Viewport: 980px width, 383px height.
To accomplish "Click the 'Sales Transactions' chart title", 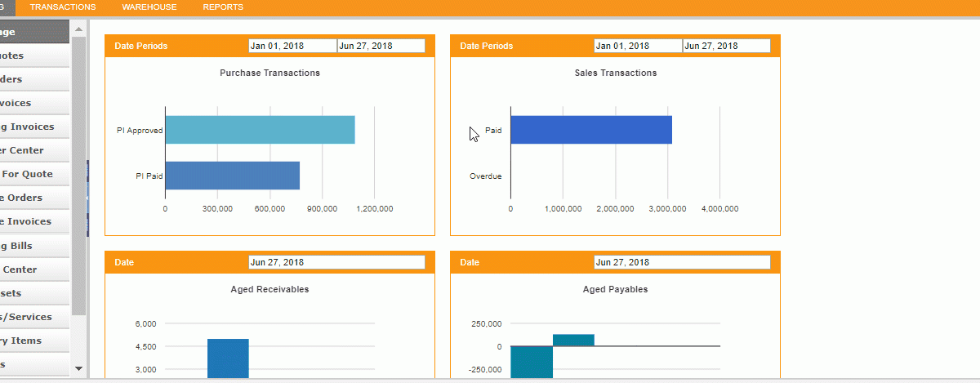I will coord(616,73).
